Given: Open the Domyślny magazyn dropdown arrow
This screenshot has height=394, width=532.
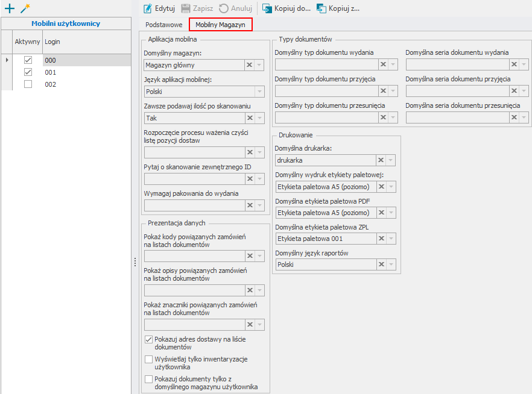Looking at the screenshot, I should pyautogui.click(x=259, y=65).
